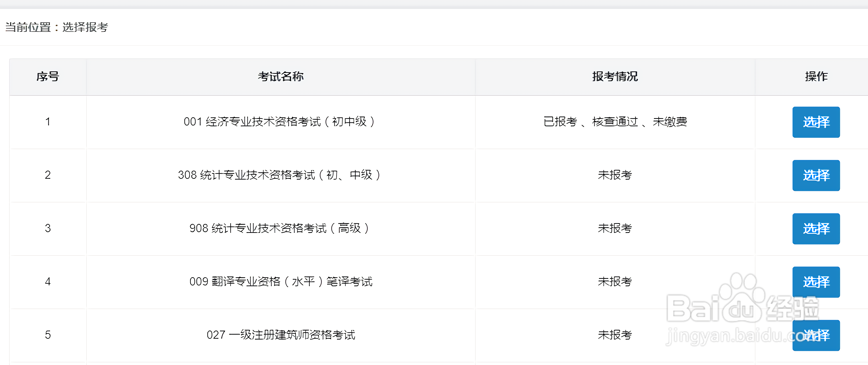Click the 操作 column header
Viewport: 868px width, 365px height.
click(816, 76)
